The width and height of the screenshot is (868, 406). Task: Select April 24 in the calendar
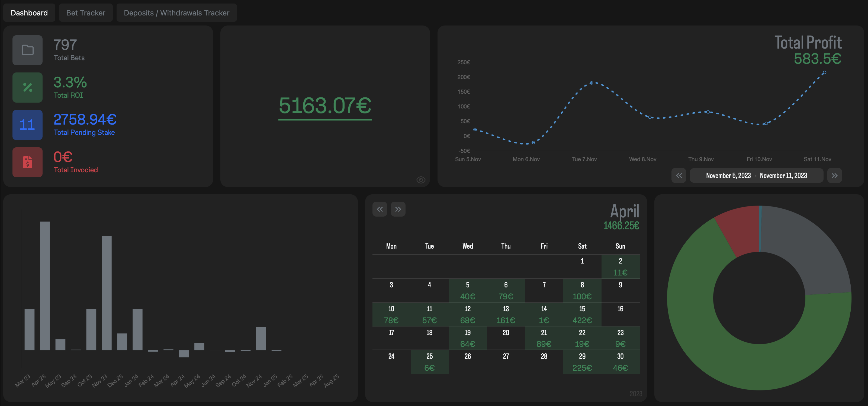tap(391, 362)
